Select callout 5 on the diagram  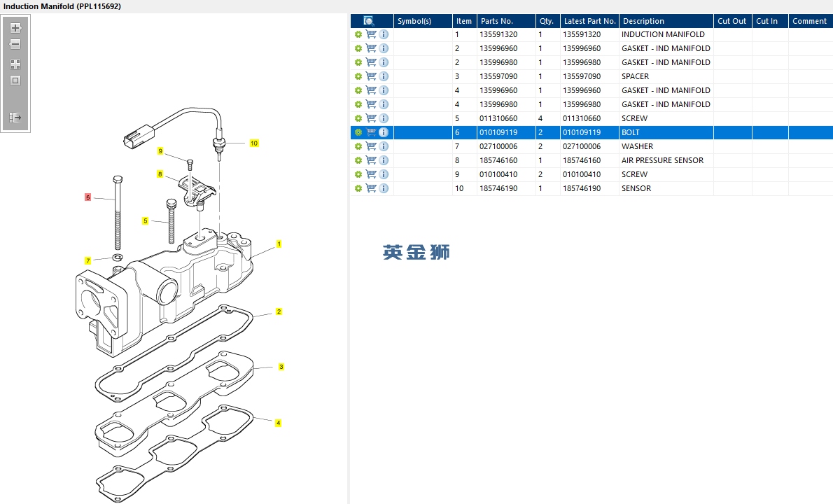(x=145, y=221)
